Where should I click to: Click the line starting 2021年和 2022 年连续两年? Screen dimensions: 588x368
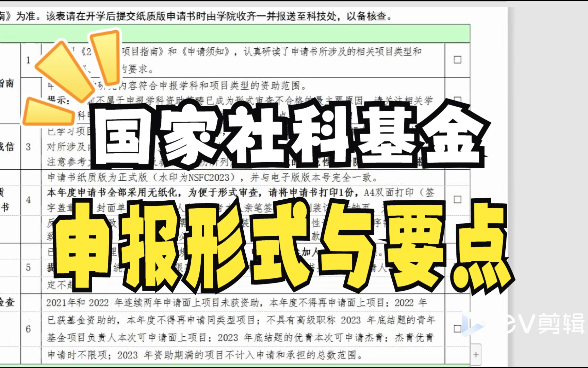236,303
